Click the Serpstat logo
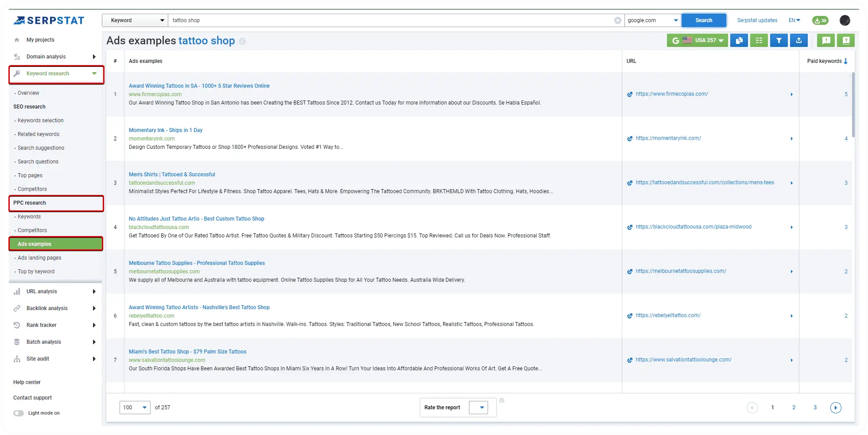Viewport: 868px width, 435px height. pyautogui.click(x=48, y=20)
